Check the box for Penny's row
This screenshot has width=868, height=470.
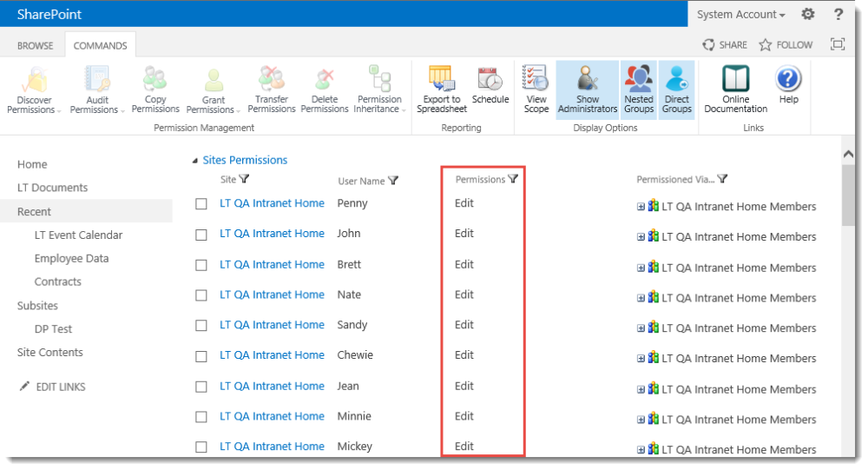click(201, 204)
